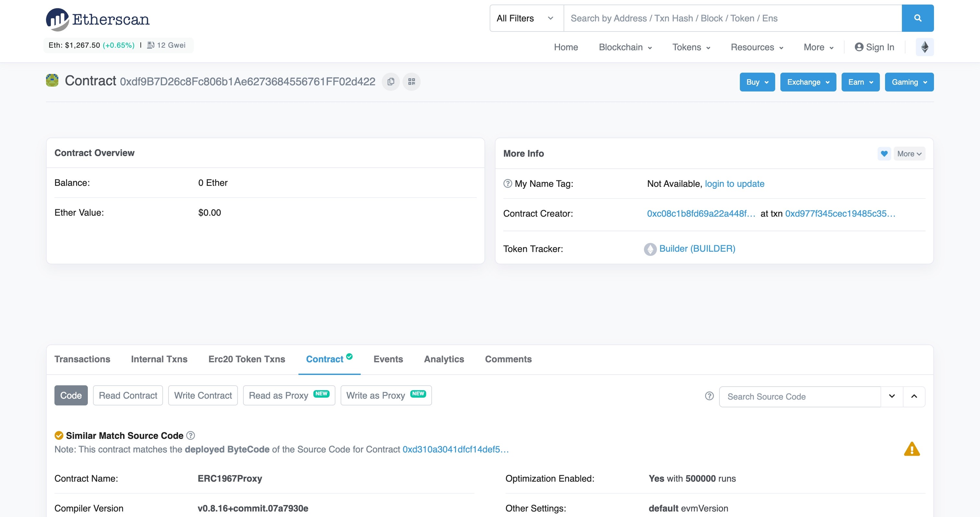Open the Analytics tab

[444, 359]
